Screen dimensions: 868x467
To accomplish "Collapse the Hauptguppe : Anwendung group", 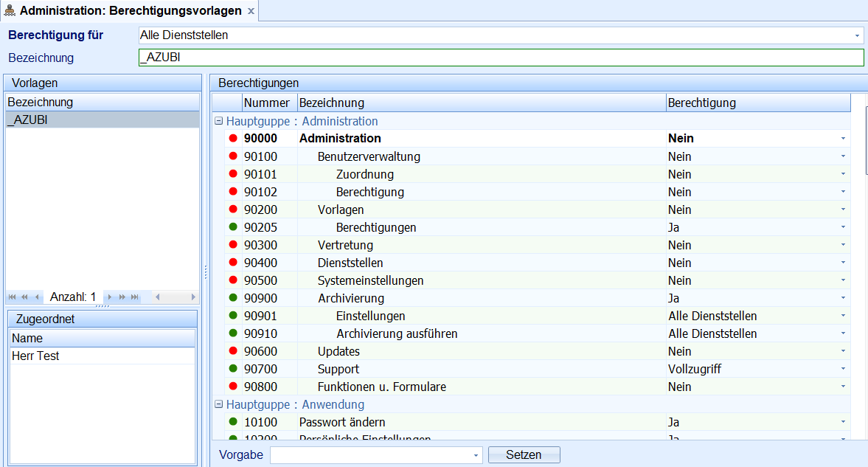I will coord(219,405).
